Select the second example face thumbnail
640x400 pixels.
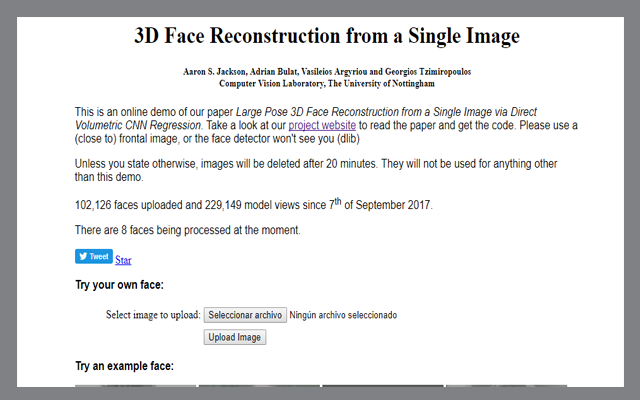tap(258, 385)
